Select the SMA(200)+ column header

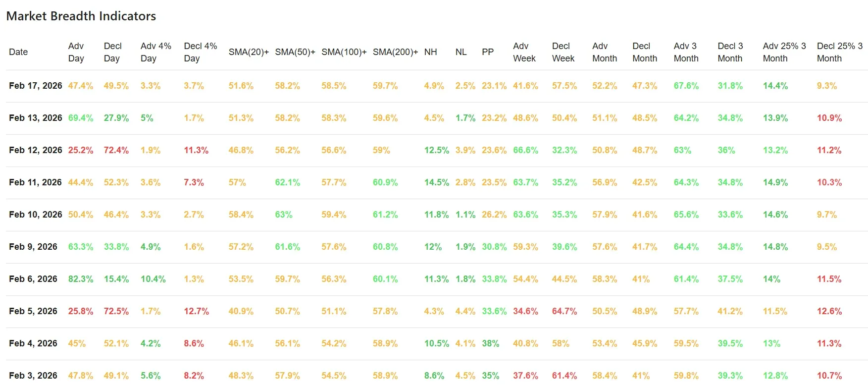point(395,52)
